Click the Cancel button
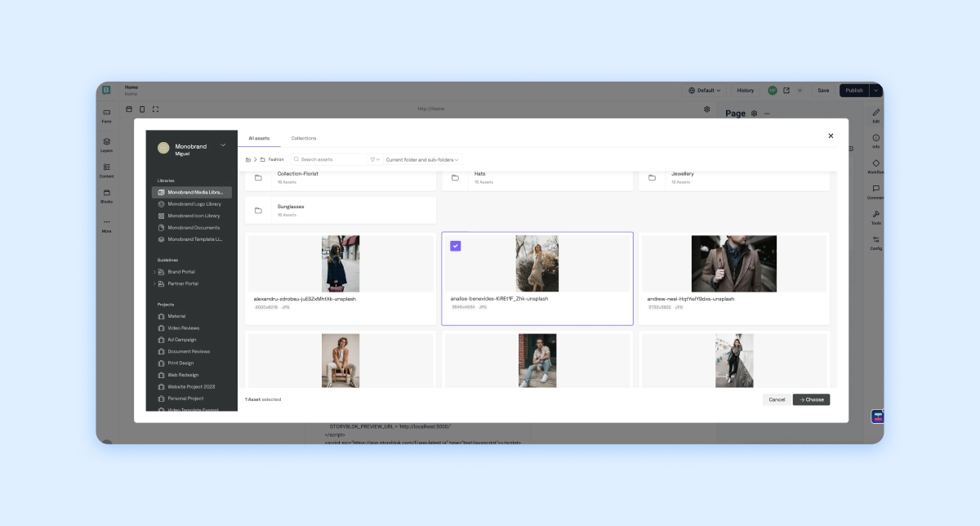This screenshot has height=526, width=980. (x=777, y=399)
